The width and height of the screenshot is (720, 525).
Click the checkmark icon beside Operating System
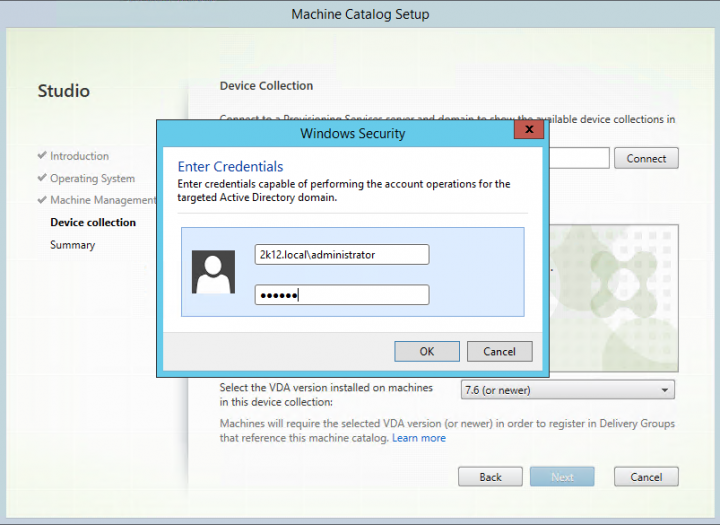pos(42,178)
